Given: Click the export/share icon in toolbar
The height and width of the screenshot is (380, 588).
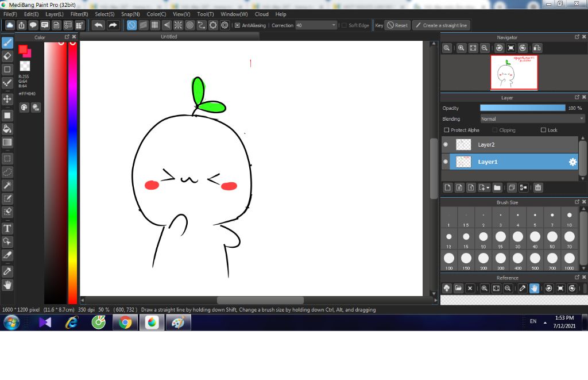Looking at the screenshot, I should (21, 25).
